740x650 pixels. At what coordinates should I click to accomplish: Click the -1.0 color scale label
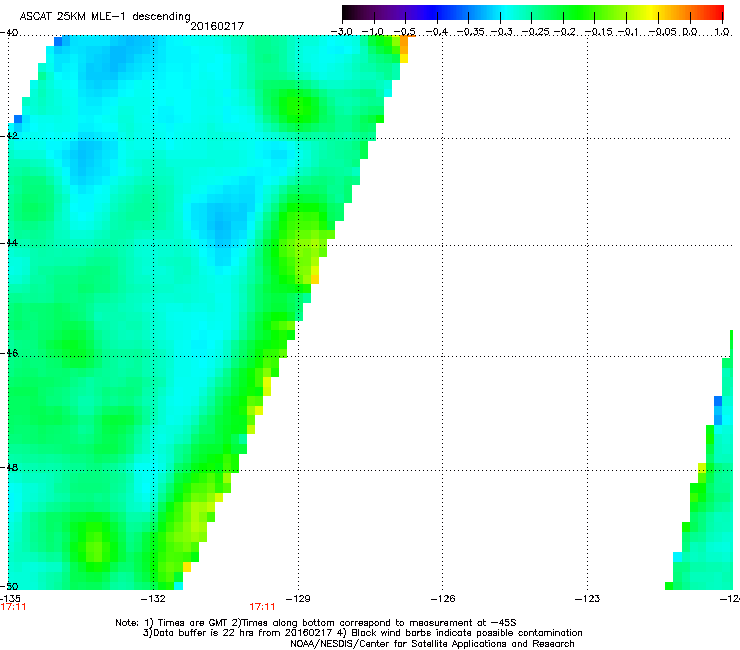[372, 32]
